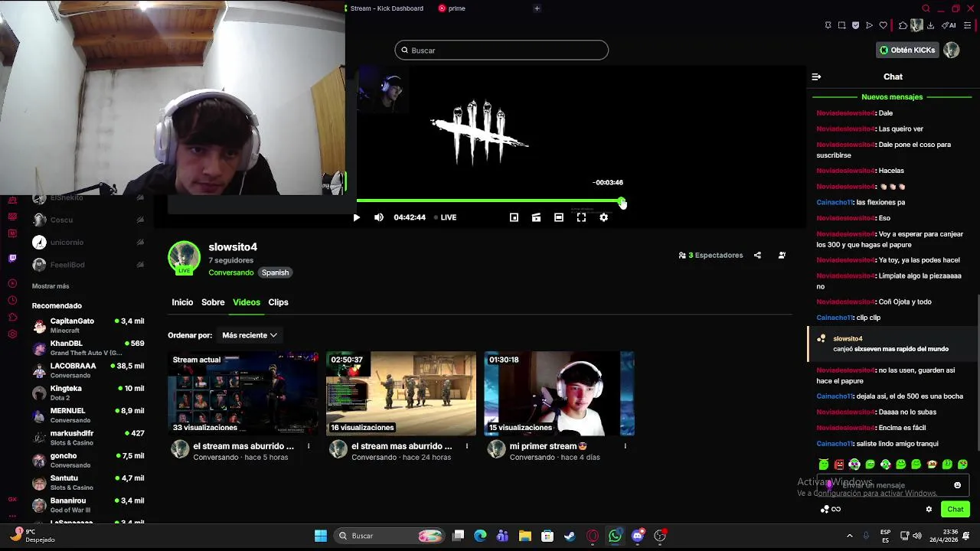980x551 pixels.
Task: Open options for mi primer stream video
Action: (625, 446)
